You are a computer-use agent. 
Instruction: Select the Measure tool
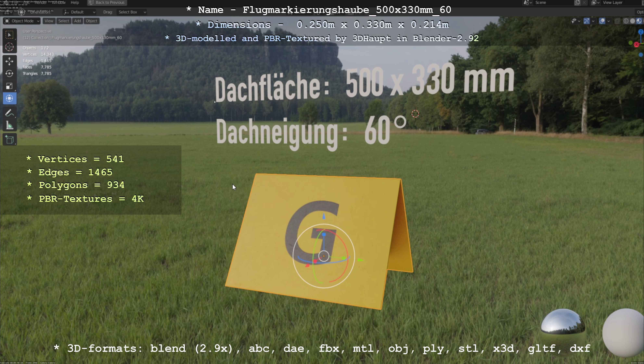pyautogui.click(x=9, y=125)
